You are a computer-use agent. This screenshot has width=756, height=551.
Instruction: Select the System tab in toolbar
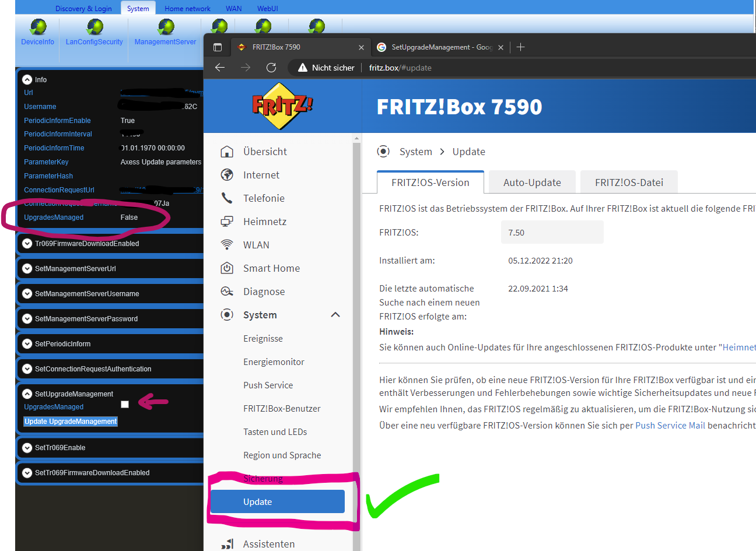pos(138,8)
